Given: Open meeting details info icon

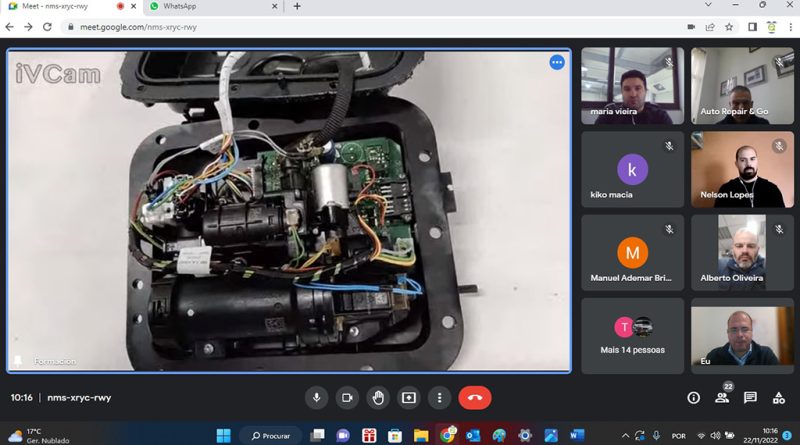Looking at the screenshot, I should pos(693,398).
